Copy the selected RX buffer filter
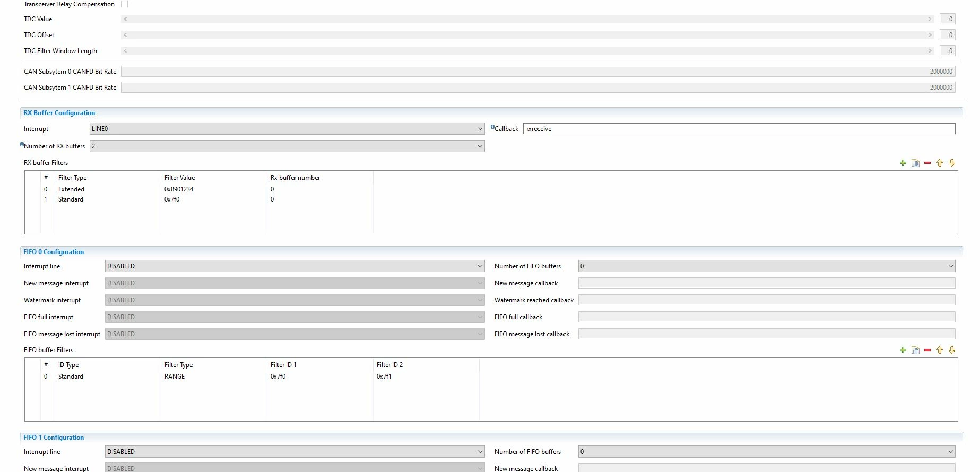The width and height of the screenshot is (980, 472). (915, 163)
